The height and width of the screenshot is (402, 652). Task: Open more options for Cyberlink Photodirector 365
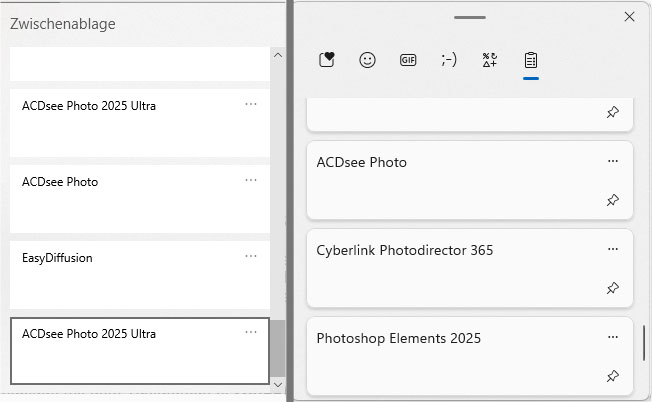(x=612, y=249)
